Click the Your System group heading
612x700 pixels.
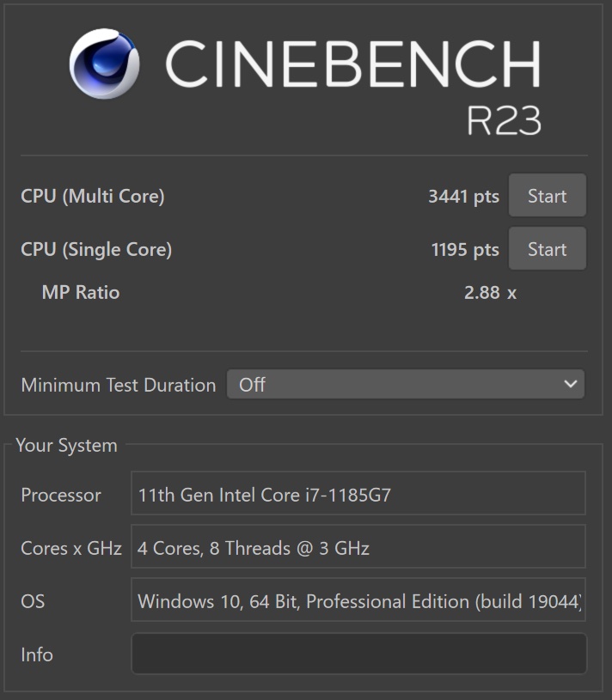coord(66,446)
